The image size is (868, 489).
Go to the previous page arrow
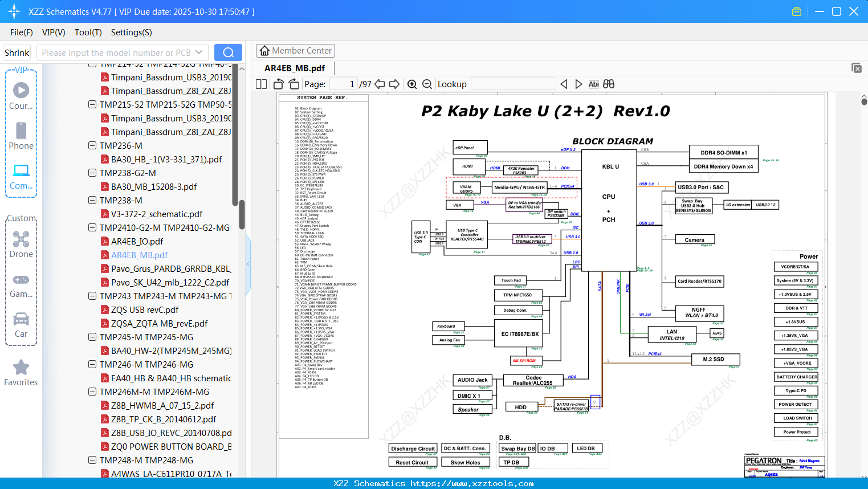tap(380, 84)
